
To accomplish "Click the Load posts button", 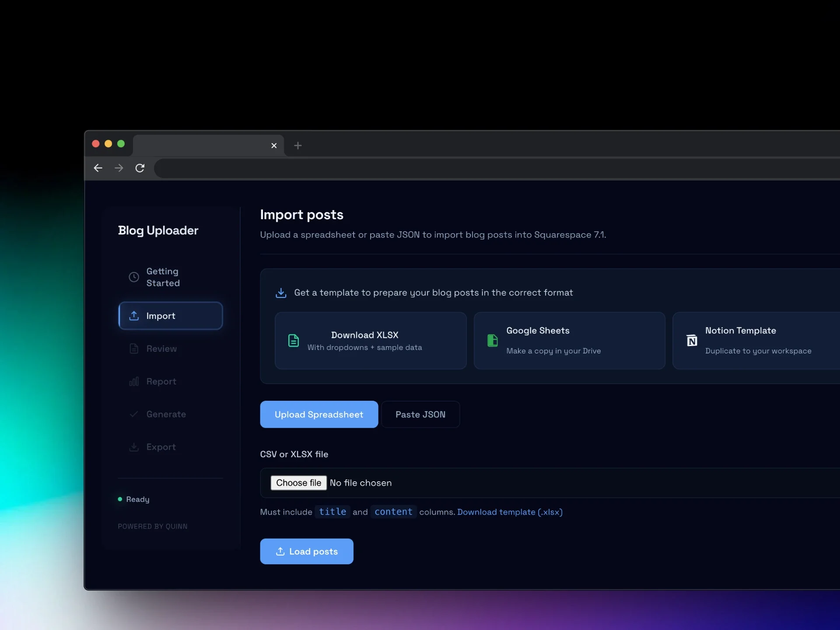I will point(307,551).
